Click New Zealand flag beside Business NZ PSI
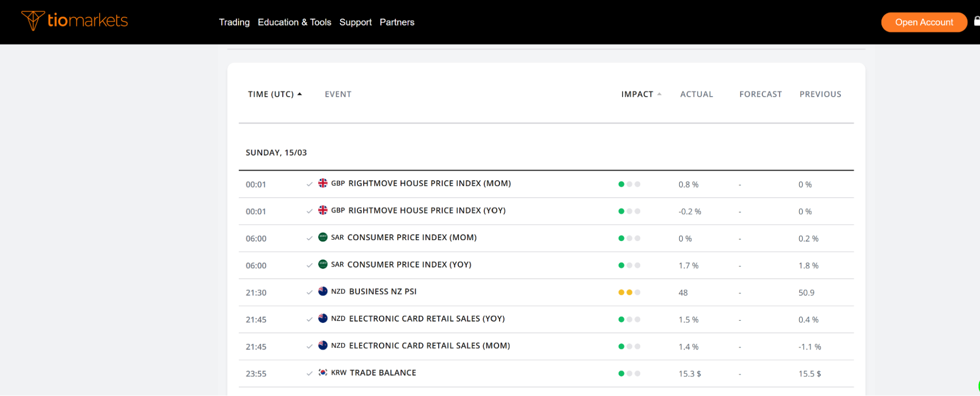 pyautogui.click(x=323, y=291)
